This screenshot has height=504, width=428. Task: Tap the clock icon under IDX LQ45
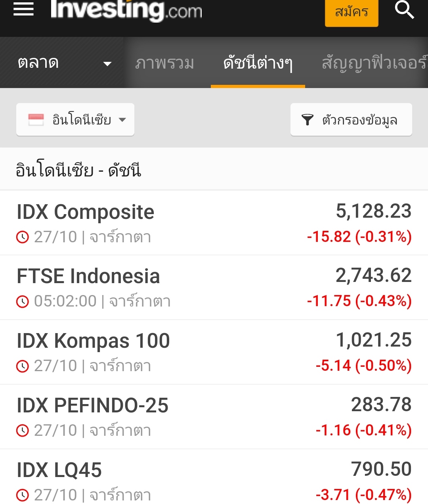23,495
